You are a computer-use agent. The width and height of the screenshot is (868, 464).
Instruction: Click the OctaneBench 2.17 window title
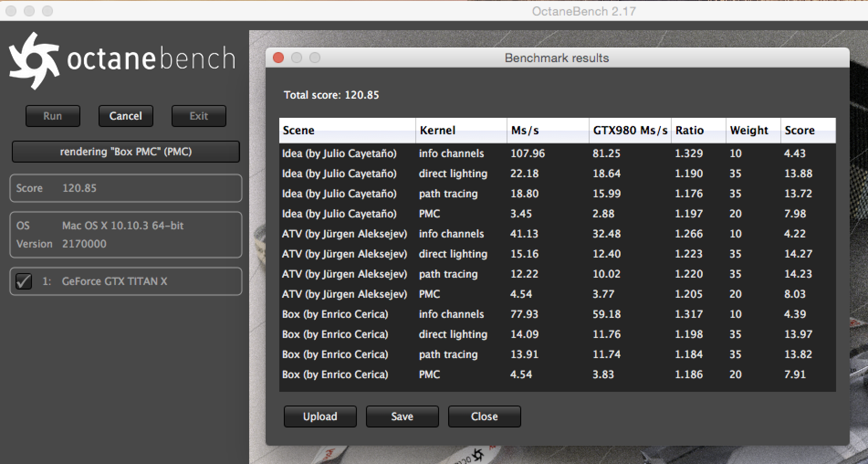tap(584, 11)
